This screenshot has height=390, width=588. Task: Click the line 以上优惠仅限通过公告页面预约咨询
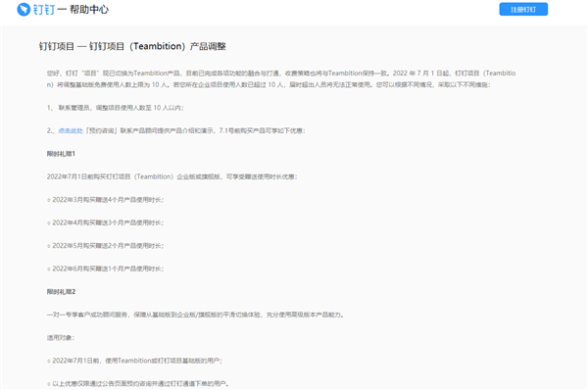coord(137,383)
